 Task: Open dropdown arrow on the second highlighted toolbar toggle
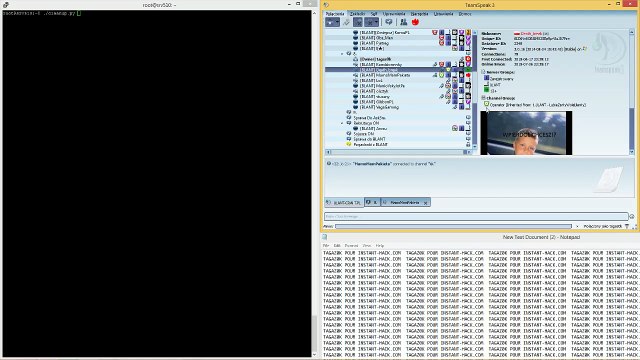(x=377, y=23)
